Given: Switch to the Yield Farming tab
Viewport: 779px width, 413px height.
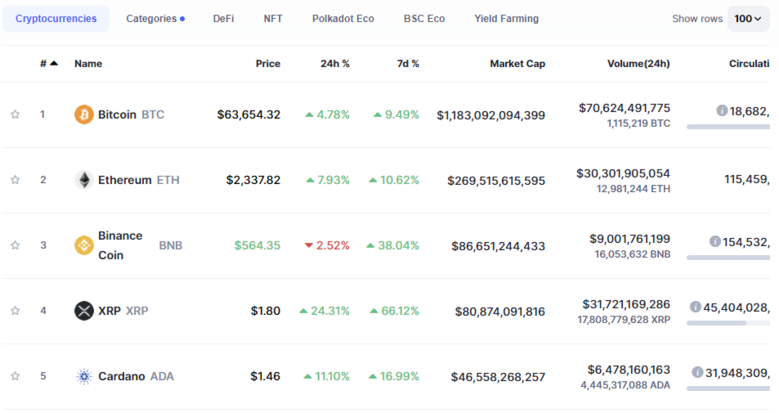Looking at the screenshot, I should 506,19.
